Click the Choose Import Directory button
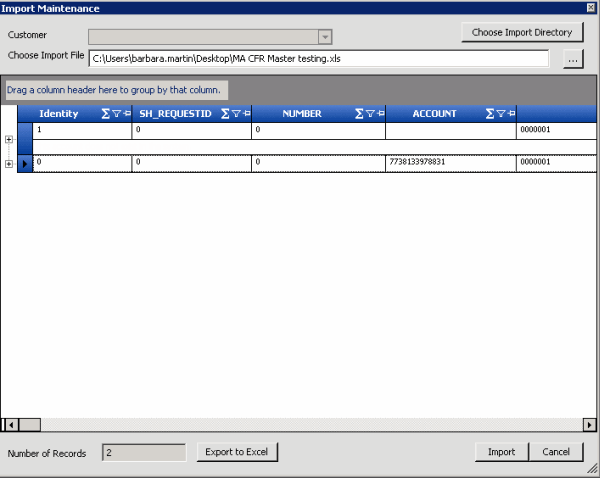The image size is (600, 478). coord(521,33)
